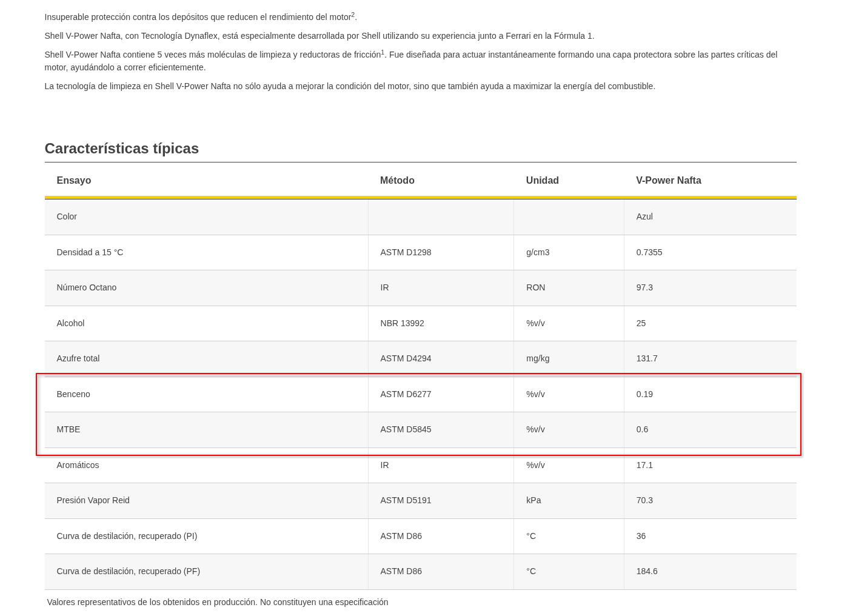Select the value '97.3'
Screen dimensions: 853x616
(x=644, y=287)
